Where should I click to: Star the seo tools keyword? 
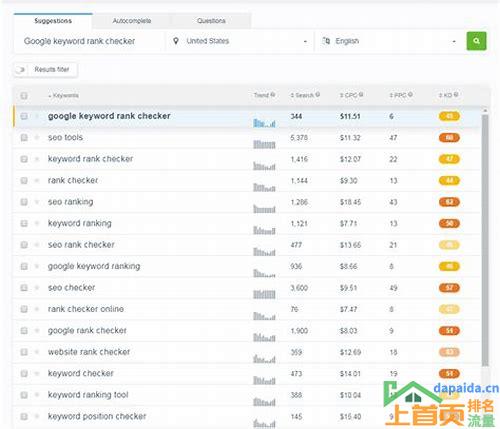coord(37,137)
